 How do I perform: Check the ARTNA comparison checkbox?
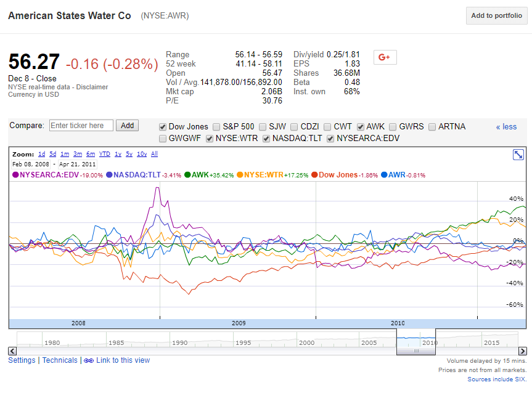tap(432, 127)
